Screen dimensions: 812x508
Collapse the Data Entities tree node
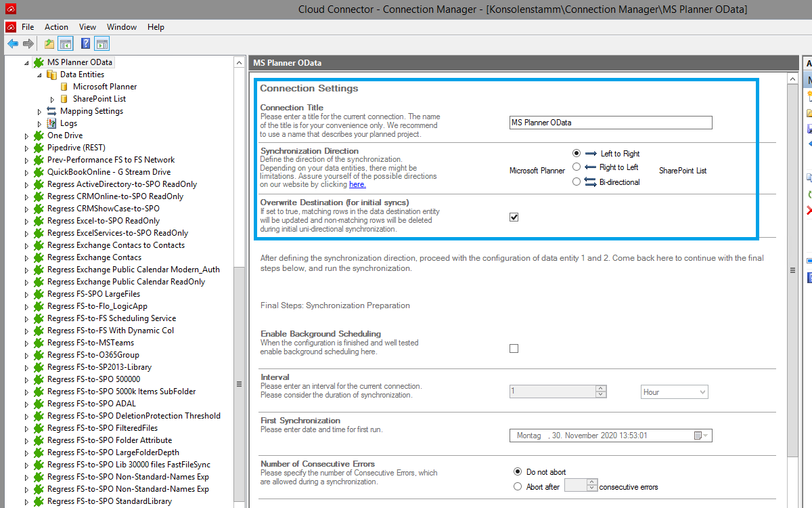click(x=39, y=75)
